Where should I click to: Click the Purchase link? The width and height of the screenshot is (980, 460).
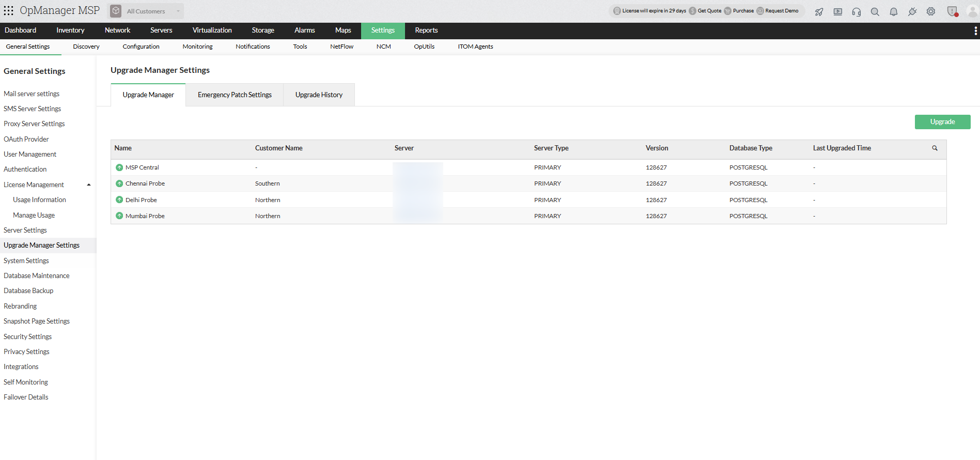pos(743,11)
